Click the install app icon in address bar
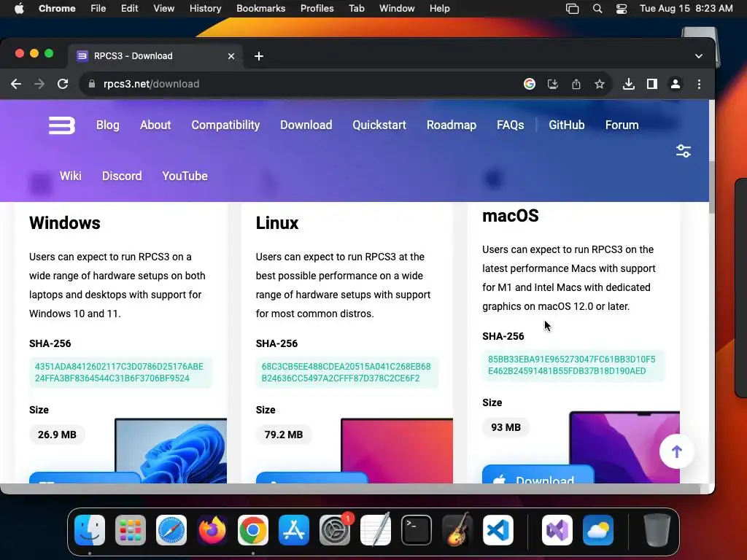Viewport: 747px width, 560px height. point(553,85)
